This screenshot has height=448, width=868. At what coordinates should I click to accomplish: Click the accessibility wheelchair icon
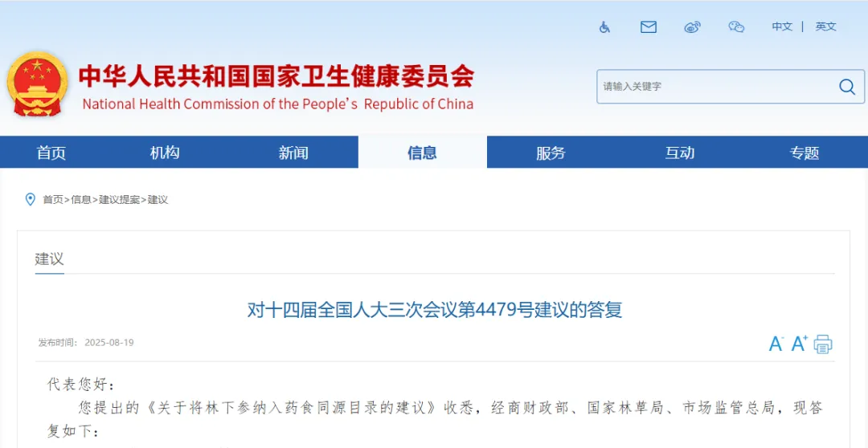pos(604,27)
